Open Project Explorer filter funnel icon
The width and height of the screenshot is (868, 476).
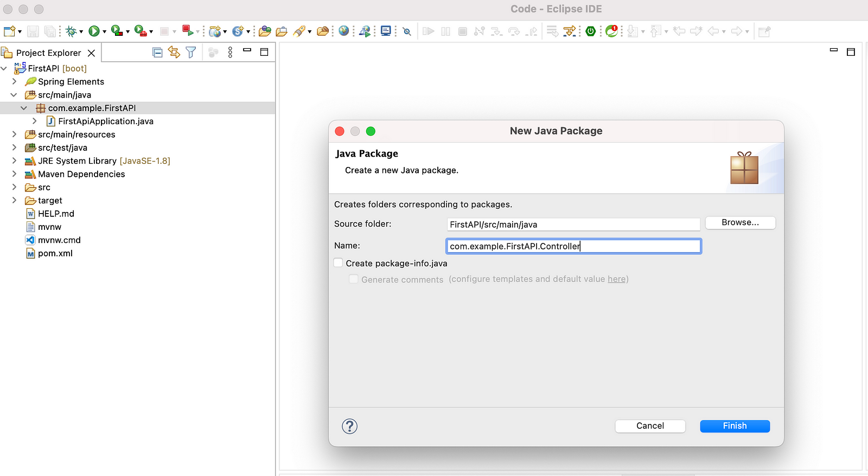pos(191,52)
